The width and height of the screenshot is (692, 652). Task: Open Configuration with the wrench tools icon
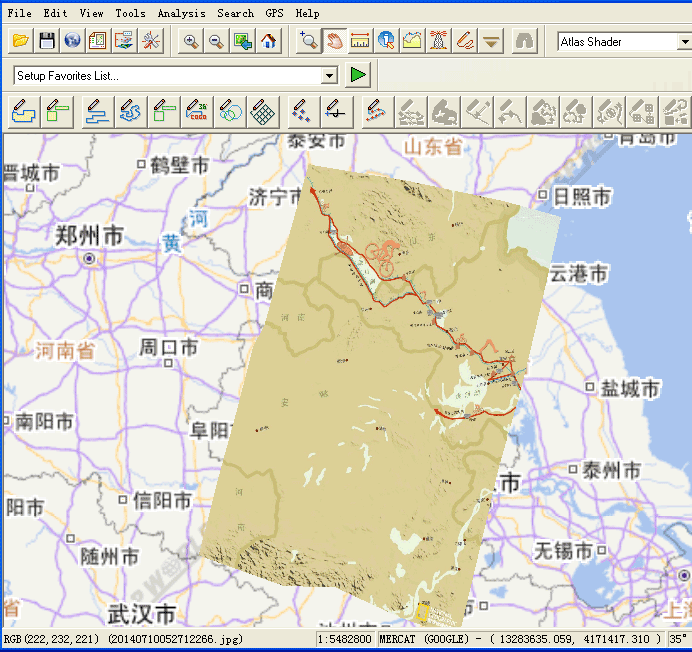click(x=150, y=41)
